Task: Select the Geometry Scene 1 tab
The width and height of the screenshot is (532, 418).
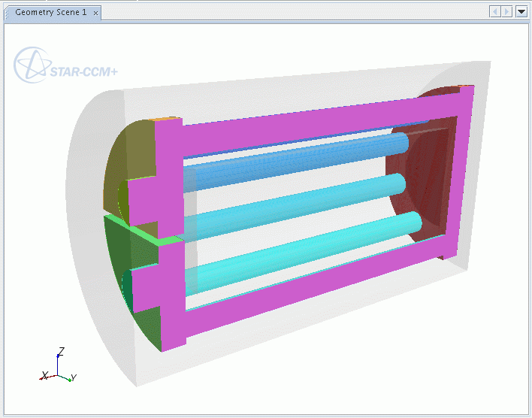Action: 50,13
